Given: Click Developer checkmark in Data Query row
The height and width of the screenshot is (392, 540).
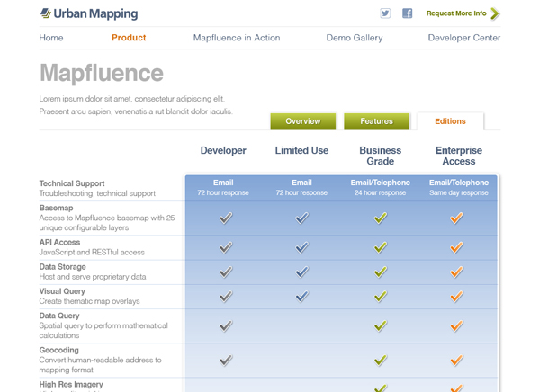Looking at the screenshot, I should coord(226,325).
